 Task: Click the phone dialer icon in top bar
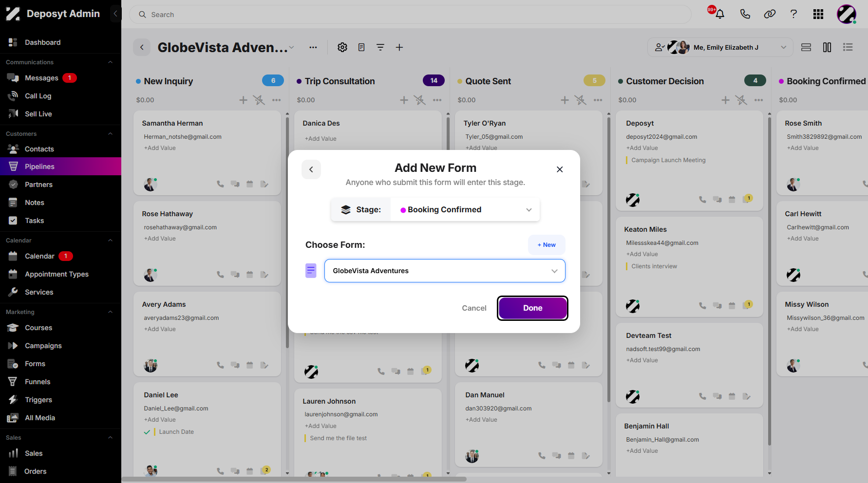[745, 14]
